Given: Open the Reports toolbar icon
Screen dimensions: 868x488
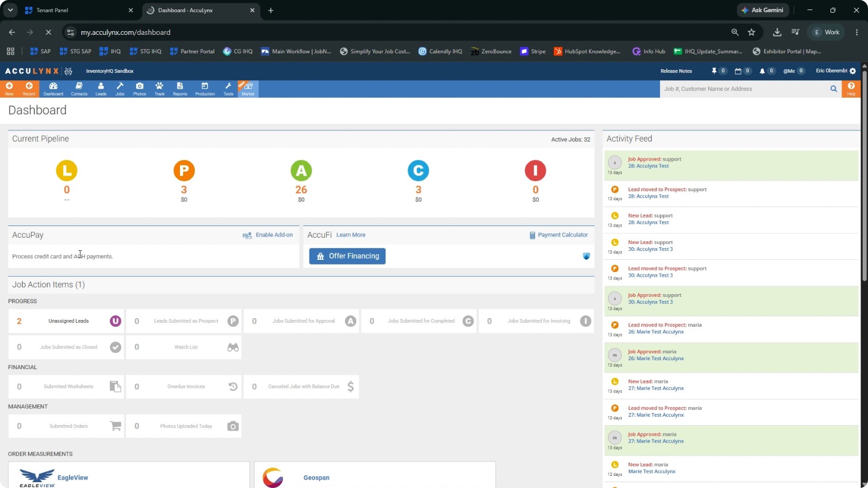Looking at the screenshot, I should tap(180, 89).
